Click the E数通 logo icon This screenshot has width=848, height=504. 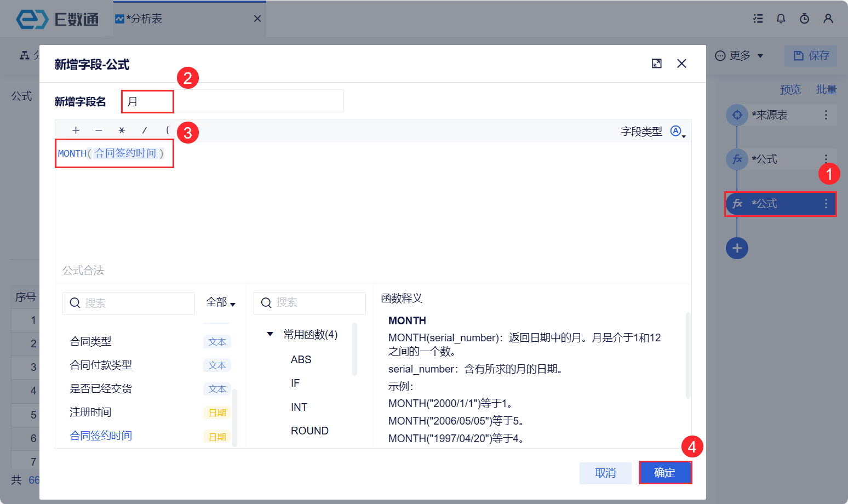pos(32,19)
